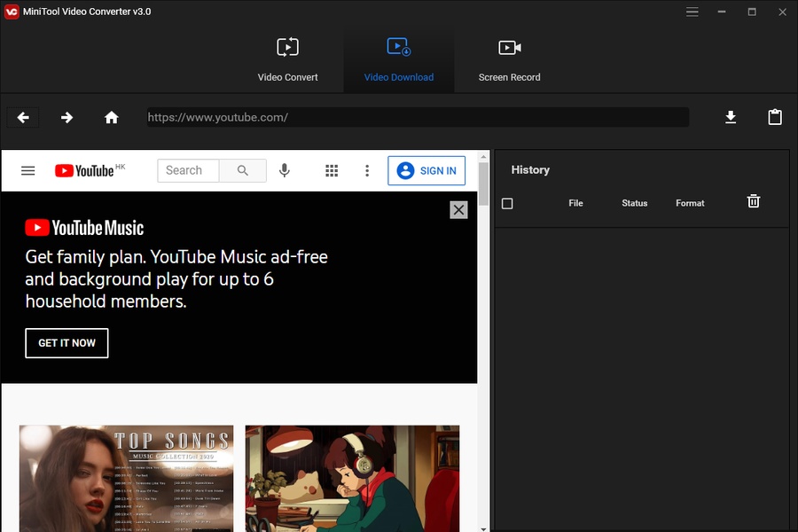The height and width of the screenshot is (532, 798).
Task: Return to the home page via house icon
Action: pos(112,118)
